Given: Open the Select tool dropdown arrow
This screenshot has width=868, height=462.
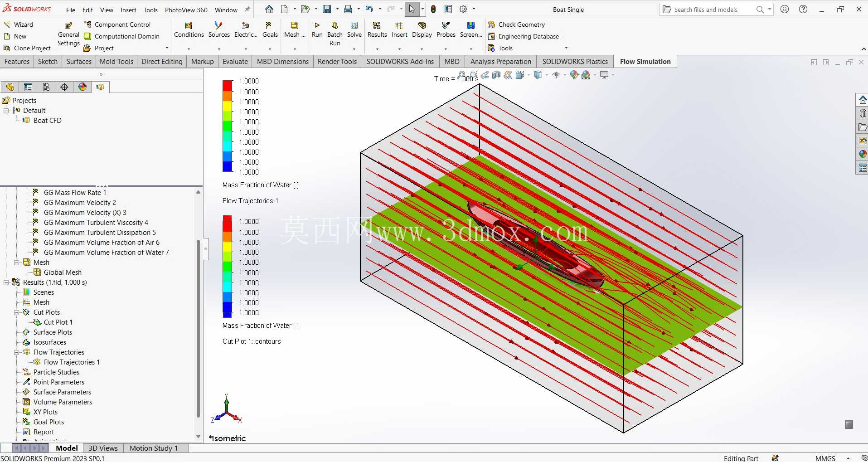Looking at the screenshot, I should point(422,9).
